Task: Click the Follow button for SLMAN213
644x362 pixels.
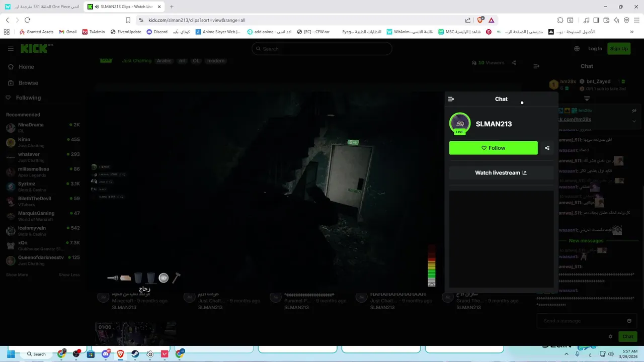Action: [493, 148]
